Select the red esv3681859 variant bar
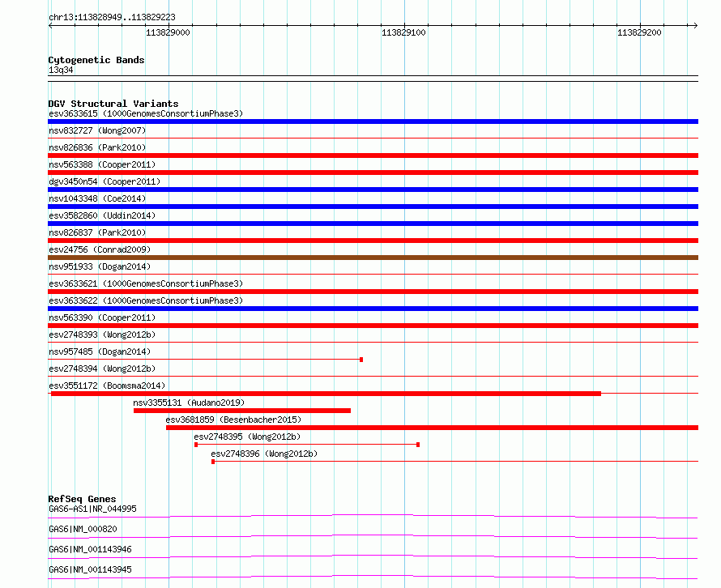721x588 pixels. 433,428
